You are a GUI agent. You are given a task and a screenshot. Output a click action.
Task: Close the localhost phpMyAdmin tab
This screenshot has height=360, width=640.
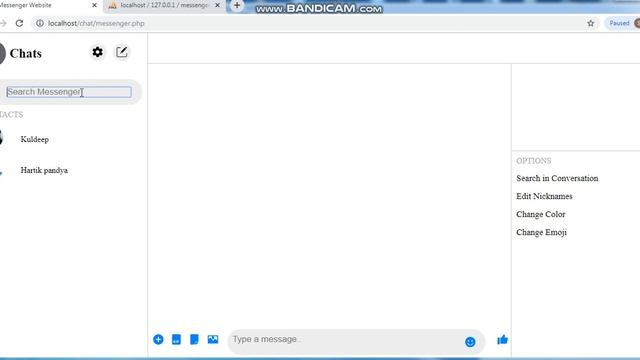(217, 5)
